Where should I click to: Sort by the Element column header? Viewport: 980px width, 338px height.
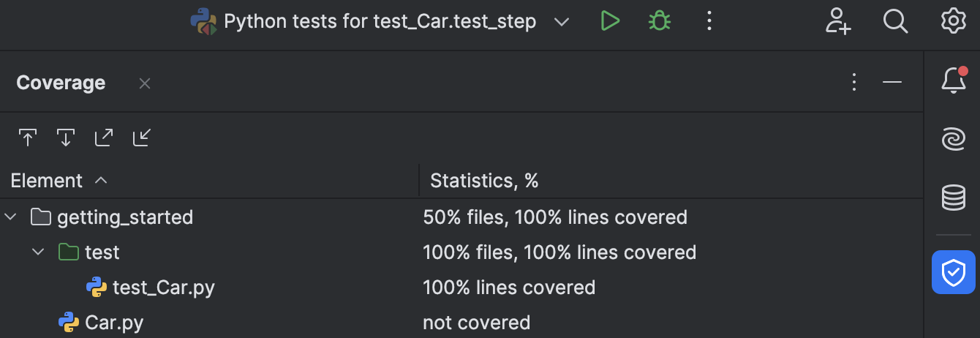coord(47,181)
